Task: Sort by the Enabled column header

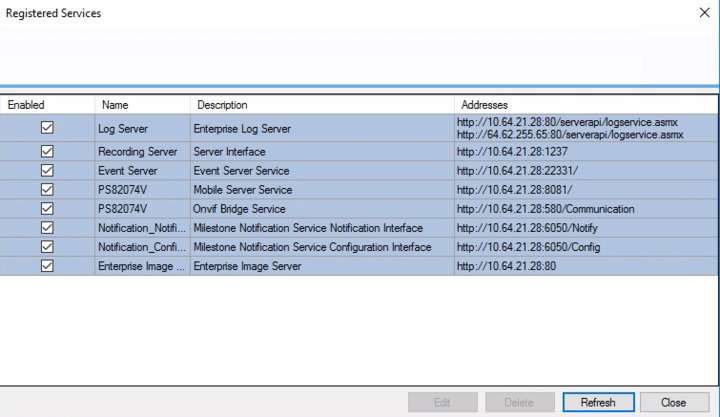Action: point(48,105)
